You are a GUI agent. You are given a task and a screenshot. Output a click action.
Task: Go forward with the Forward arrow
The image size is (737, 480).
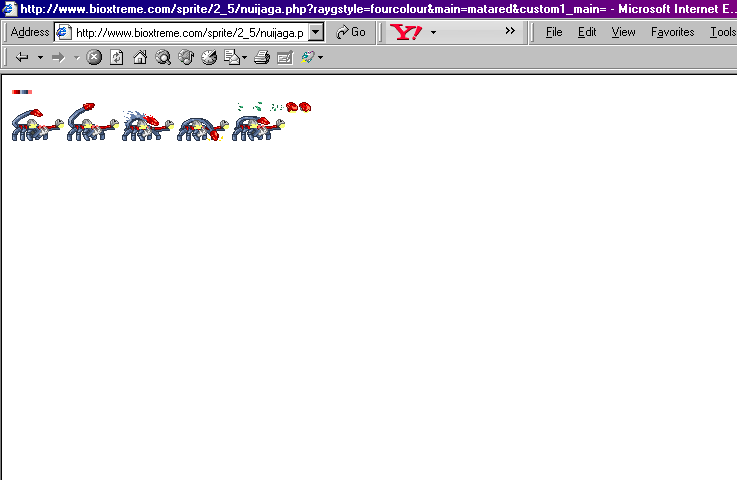coord(58,57)
